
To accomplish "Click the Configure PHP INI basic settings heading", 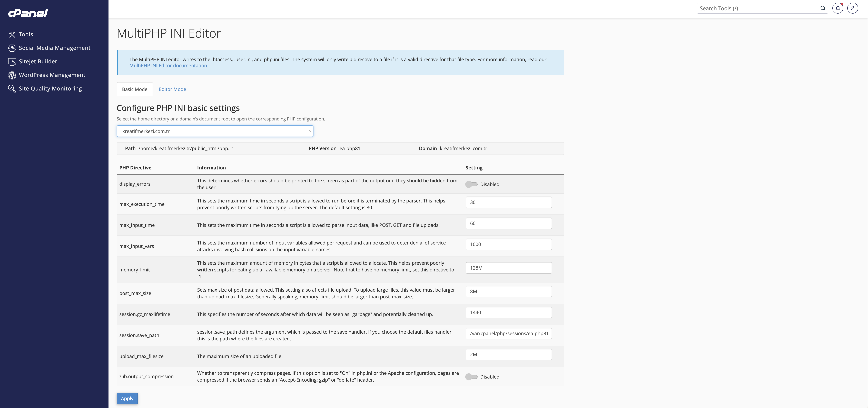I will 178,108.
